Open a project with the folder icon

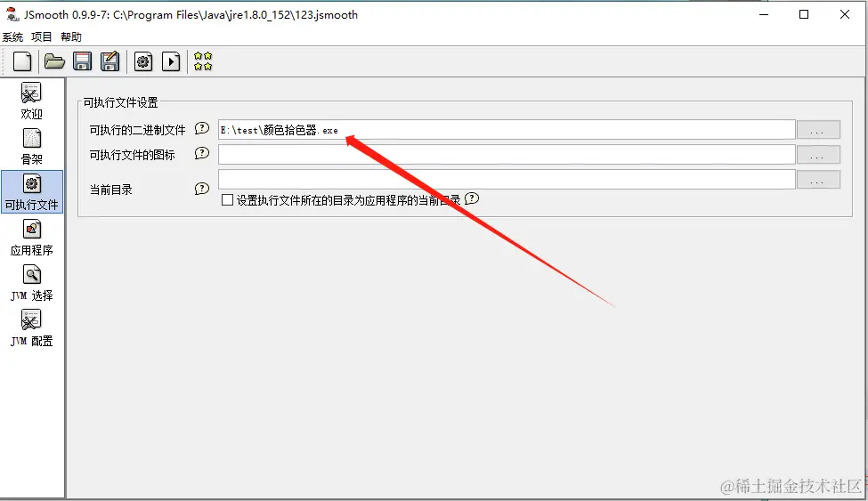tap(54, 61)
